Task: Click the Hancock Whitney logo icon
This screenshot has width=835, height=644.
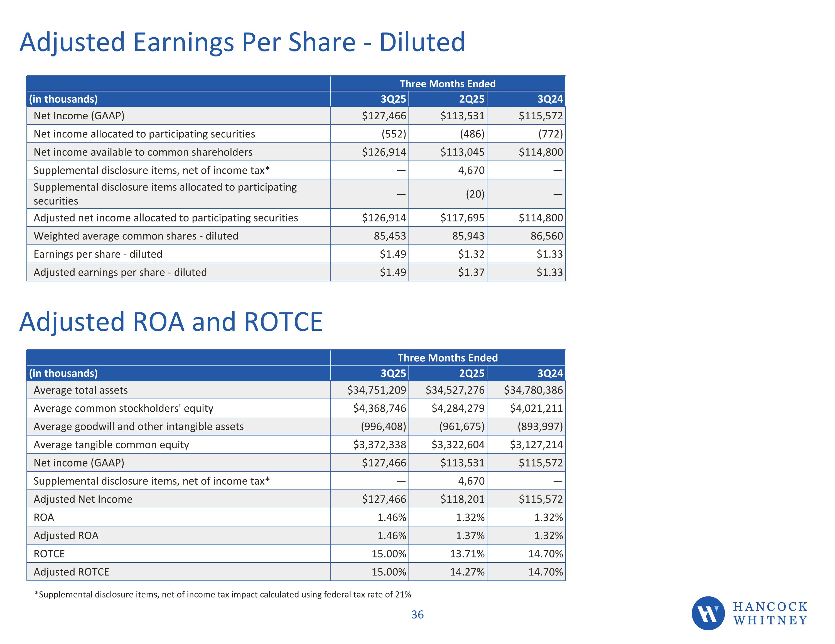Action: click(x=708, y=613)
